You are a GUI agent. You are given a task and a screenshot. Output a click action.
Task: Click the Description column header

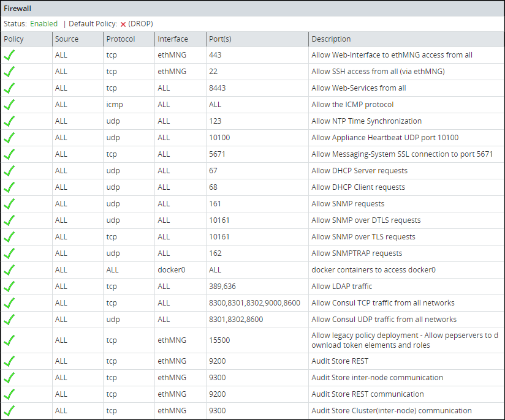[331, 39]
